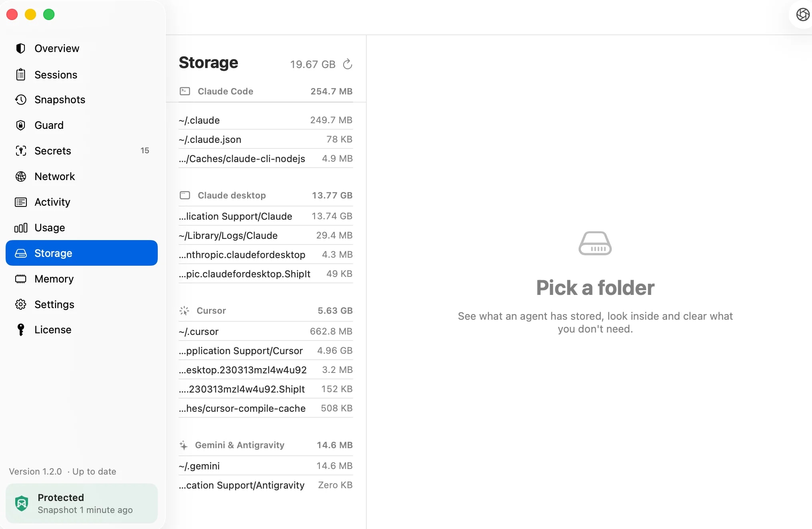812x529 pixels.
Task: Click the drive icon above Pick a folder
Action: click(x=595, y=243)
